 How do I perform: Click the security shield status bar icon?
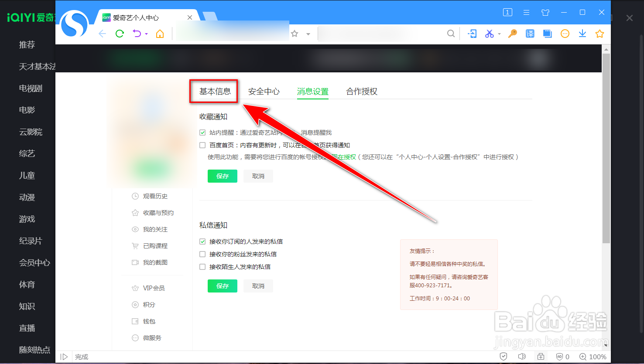(504, 357)
